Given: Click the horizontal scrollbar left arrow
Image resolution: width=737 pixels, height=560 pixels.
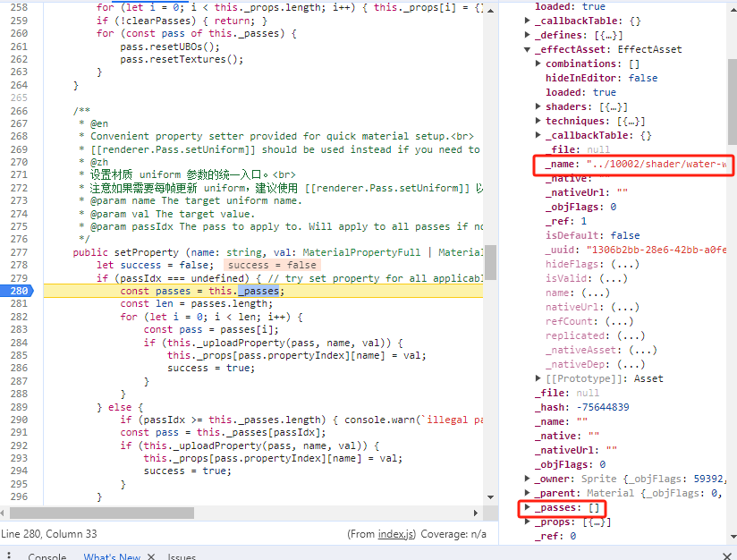Looking at the screenshot, I should coord(4,513).
